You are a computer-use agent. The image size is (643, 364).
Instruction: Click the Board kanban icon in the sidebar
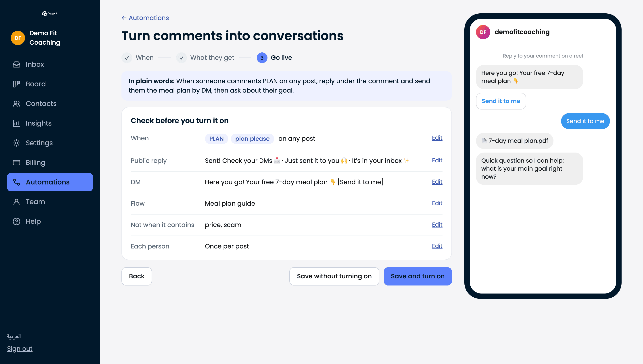[x=17, y=84]
